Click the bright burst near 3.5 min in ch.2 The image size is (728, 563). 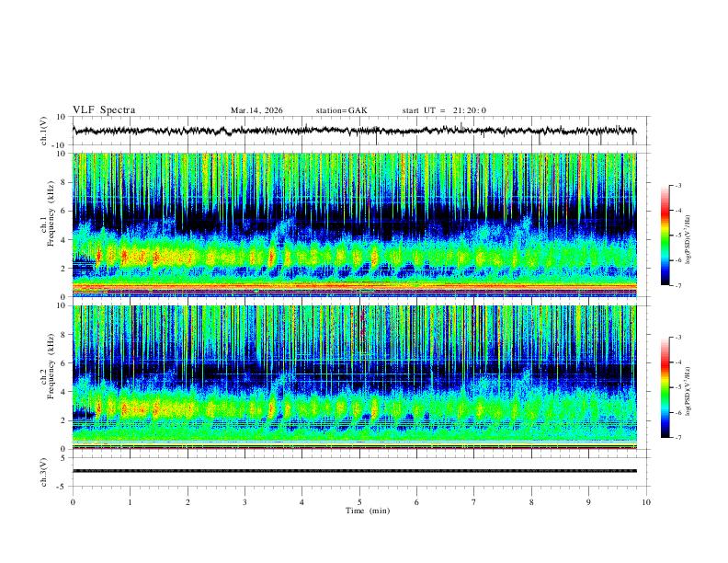coord(272,408)
